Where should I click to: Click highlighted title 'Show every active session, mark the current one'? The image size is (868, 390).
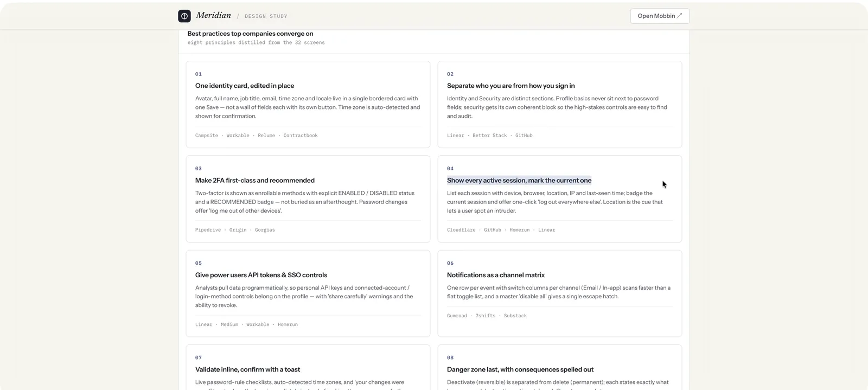(519, 180)
